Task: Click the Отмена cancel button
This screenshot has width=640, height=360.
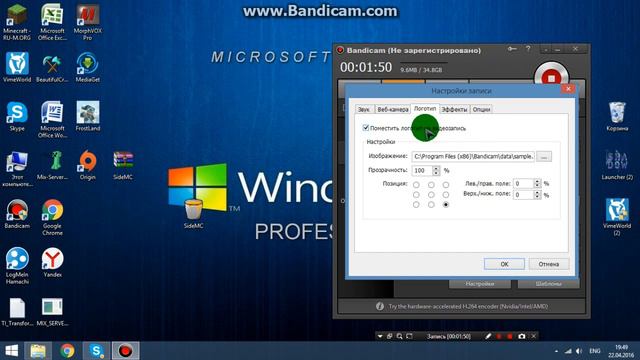Action: 549,264
